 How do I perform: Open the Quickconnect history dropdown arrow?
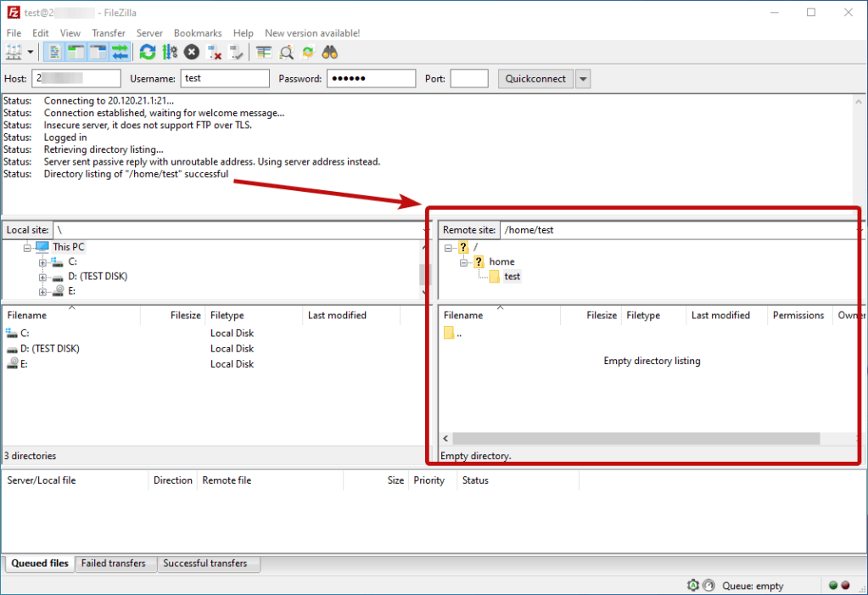coord(583,79)
